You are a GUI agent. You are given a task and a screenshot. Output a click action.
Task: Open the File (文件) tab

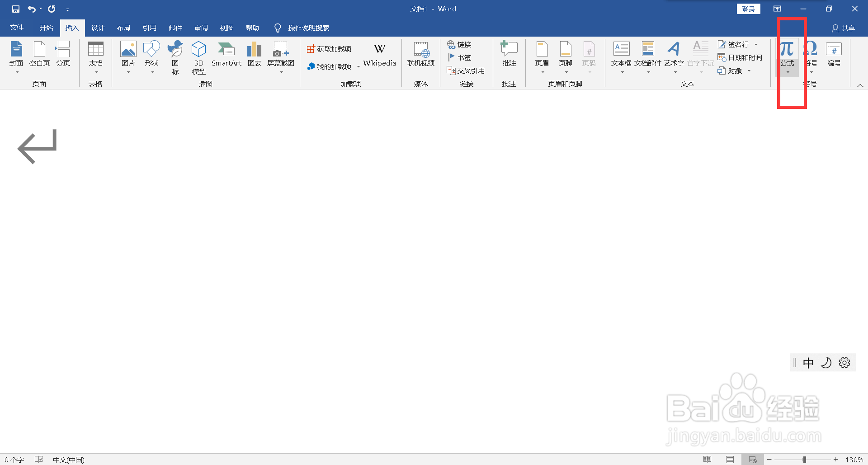pos(17,28)
